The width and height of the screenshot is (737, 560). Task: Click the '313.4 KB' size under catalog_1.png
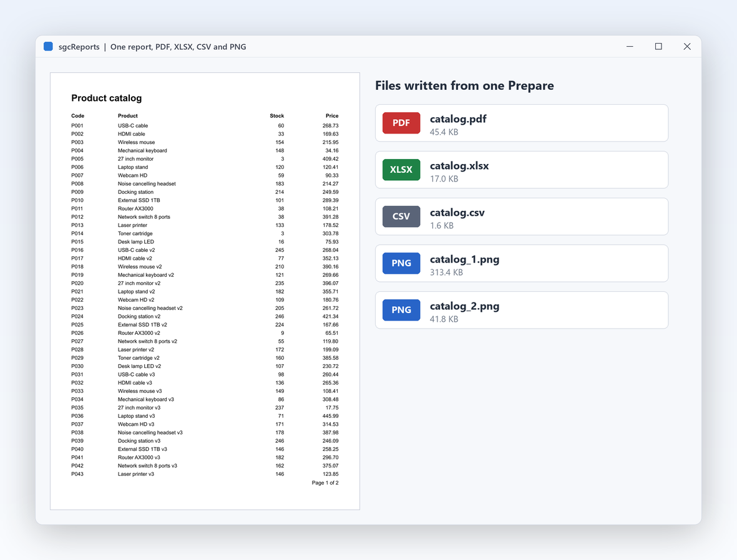point(446,272)
